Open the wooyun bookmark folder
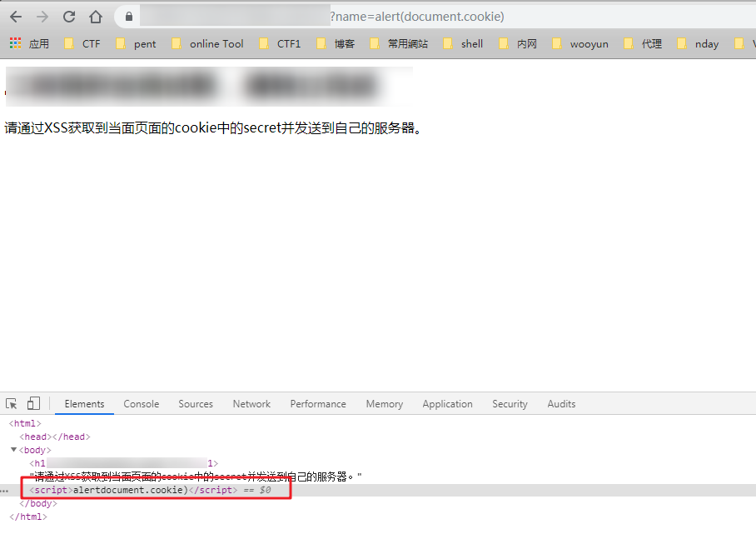The height and width of the screenshot is (554, 756). [580, 44]
